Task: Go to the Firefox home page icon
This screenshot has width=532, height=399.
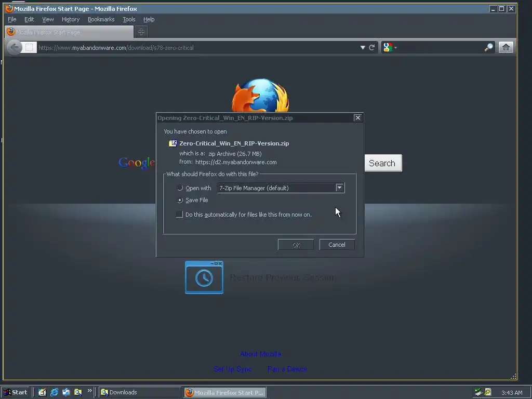Action: pyautogui.click(x=506, y=47)
